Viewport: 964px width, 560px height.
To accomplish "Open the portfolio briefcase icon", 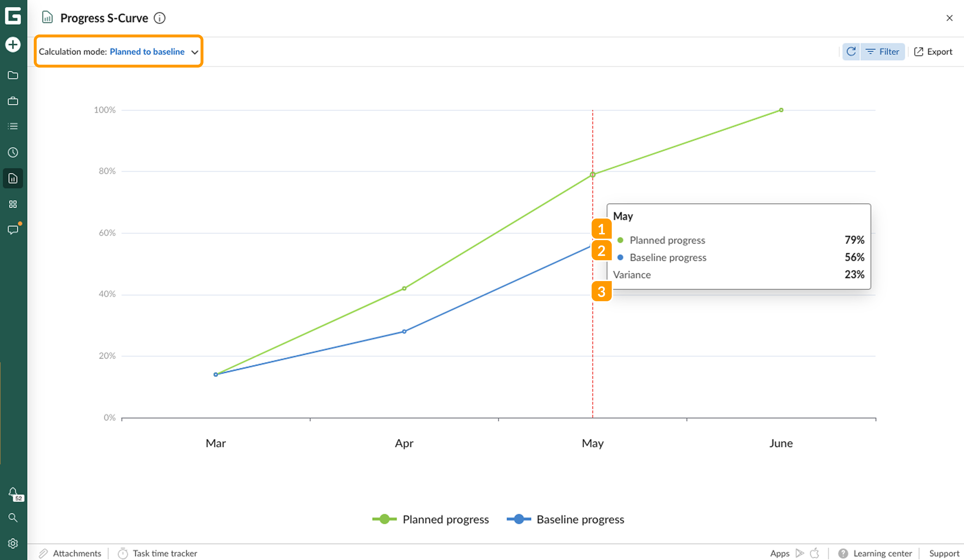I will [x=13, y=101].
